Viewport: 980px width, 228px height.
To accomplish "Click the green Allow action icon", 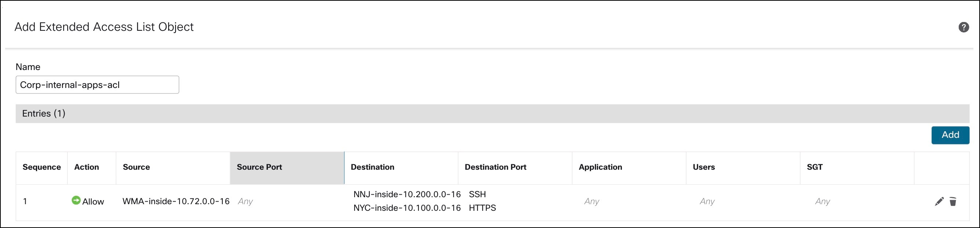I will click(76, 200).
